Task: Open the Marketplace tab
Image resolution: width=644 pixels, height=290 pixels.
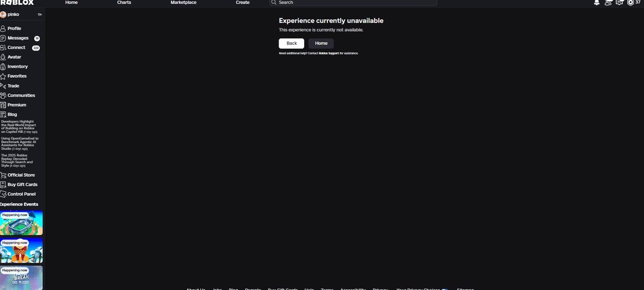Action: point(184,2)
